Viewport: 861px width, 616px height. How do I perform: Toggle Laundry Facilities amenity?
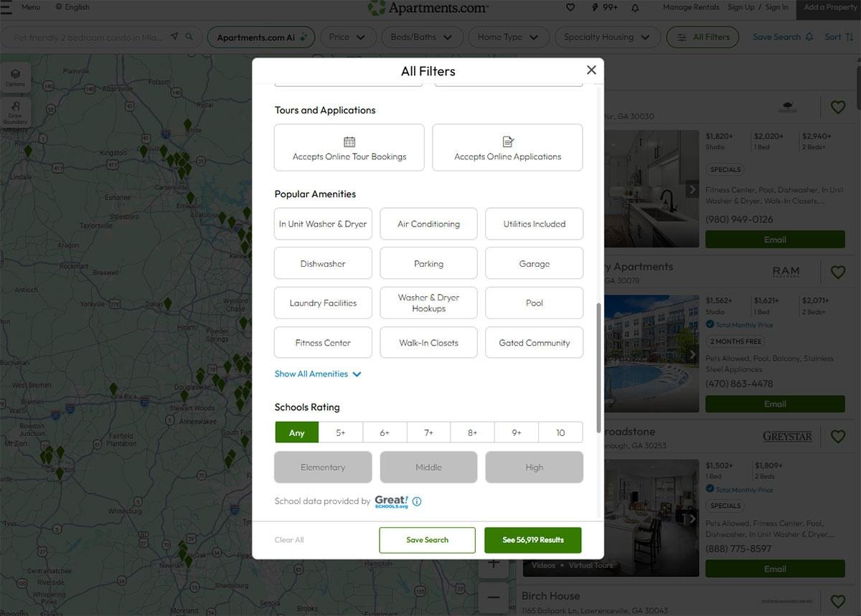pyautogui.click(x=323, y=303)
